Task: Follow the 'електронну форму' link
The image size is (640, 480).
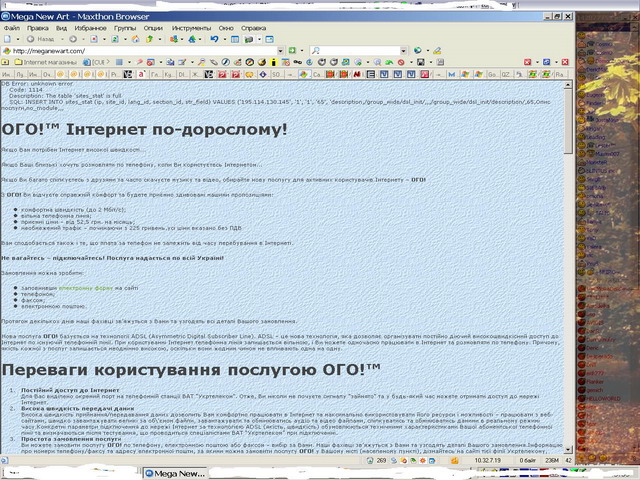Action: pyautogui.click(x=86, y=288)
